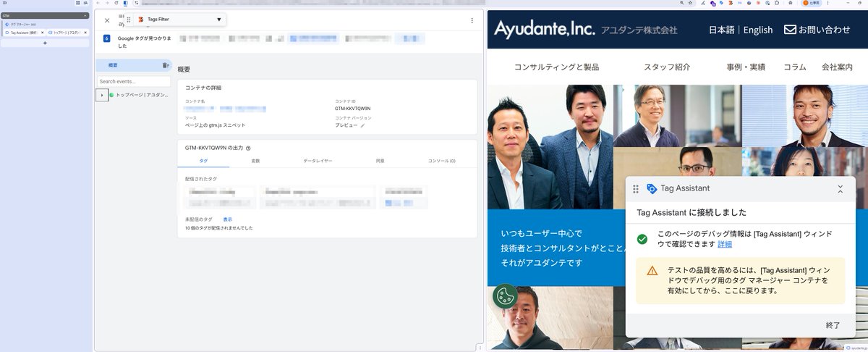Switch to the 同意 tab
Viewport: 868px width, 352px height.
tap(380, 160)
